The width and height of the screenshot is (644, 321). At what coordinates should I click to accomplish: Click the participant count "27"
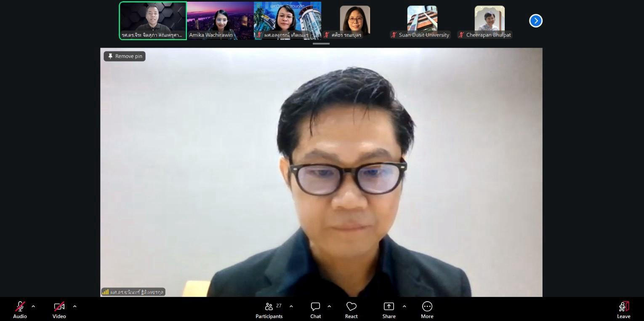pyautogui.click(x=279, y=305)
